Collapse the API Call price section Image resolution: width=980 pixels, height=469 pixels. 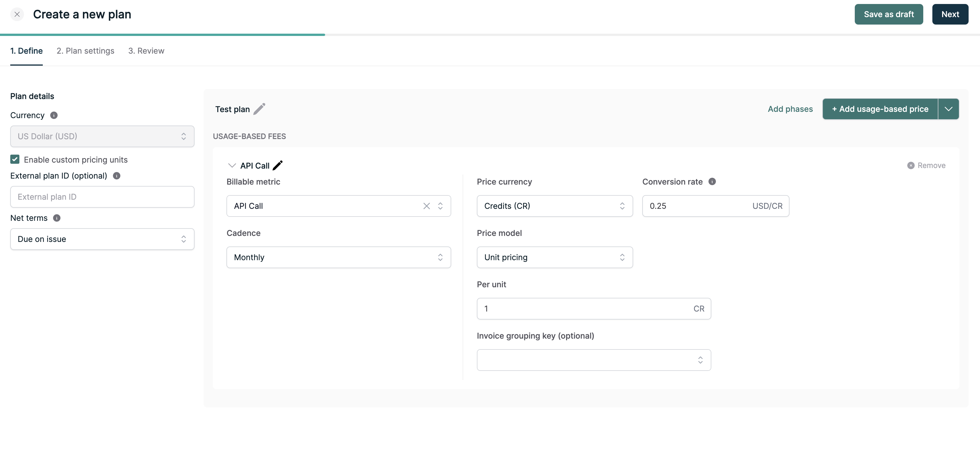tap(232, 165)
